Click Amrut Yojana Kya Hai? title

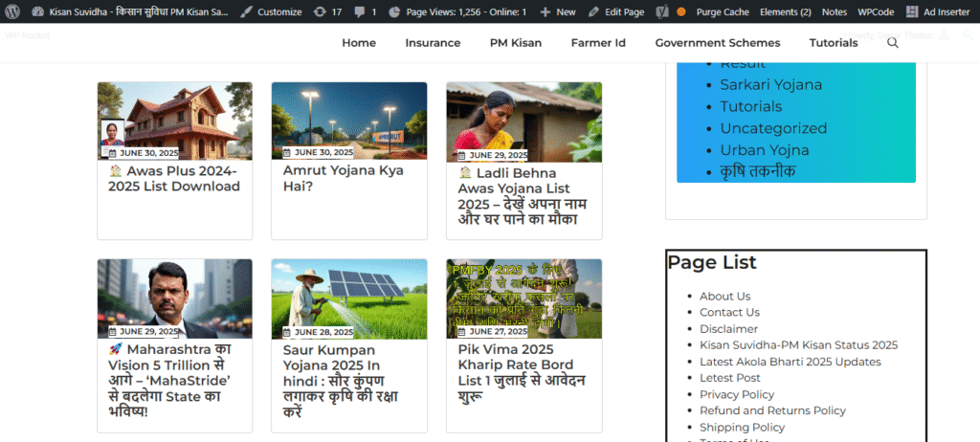(344, 178)
